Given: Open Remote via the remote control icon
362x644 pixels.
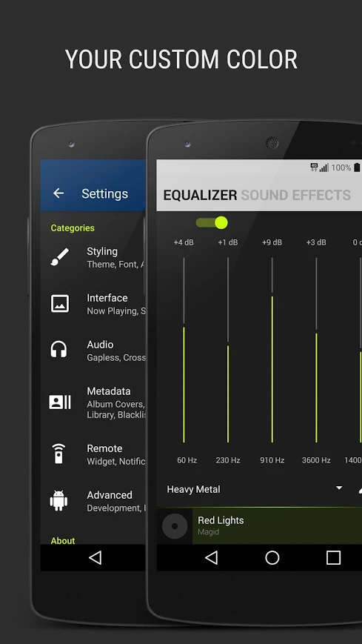Looking at the screenshot, I should [58, 454].
